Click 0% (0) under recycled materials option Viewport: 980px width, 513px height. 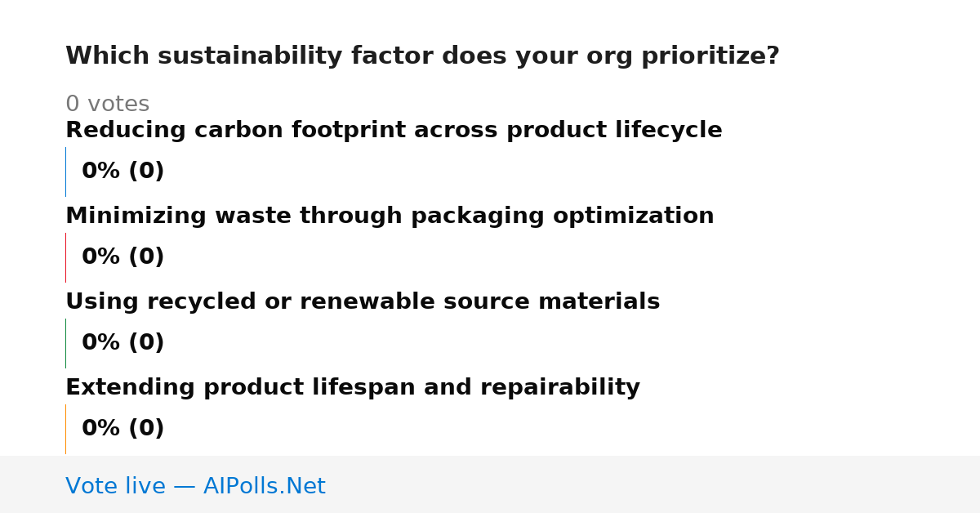pyautogui.click(x=122, y=343)
